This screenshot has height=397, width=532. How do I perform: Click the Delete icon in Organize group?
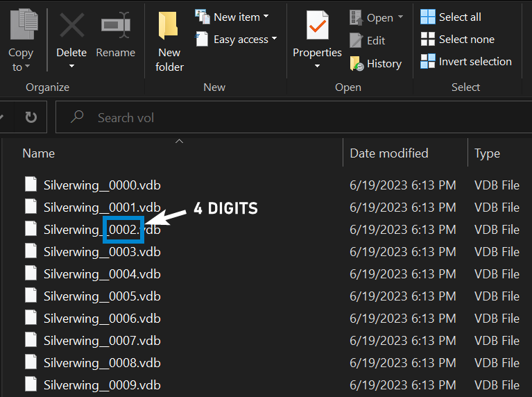click(x=71, y=28)
